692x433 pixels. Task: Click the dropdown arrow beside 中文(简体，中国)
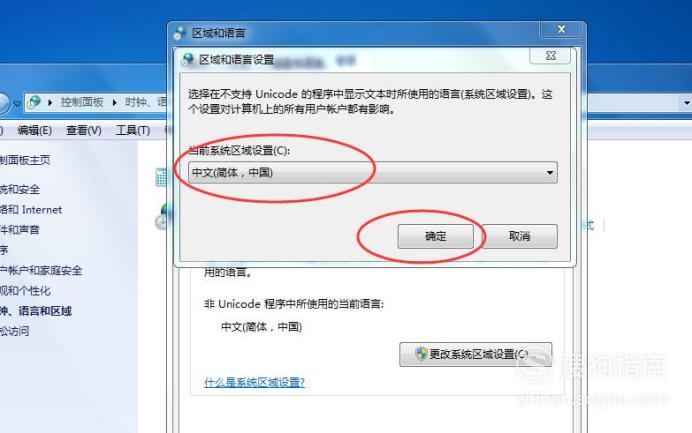point(549,173)
